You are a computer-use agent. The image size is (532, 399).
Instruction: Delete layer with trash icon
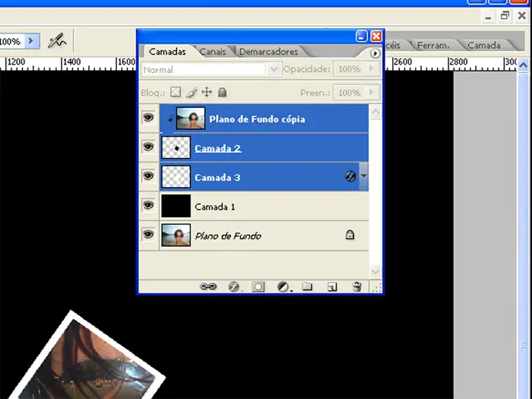[356, 287]
